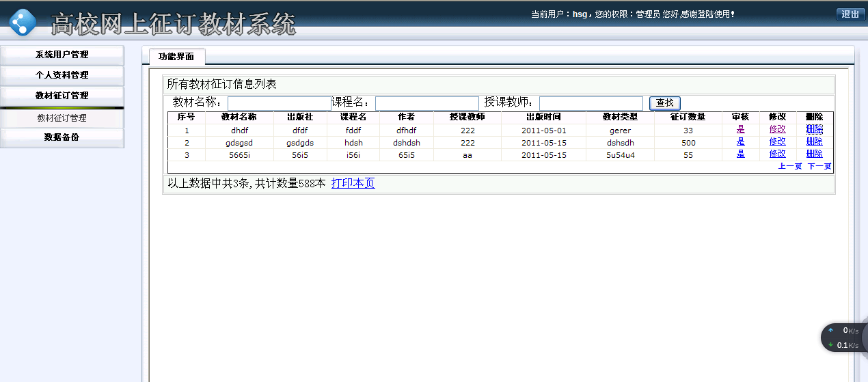Open 个人资料管理 menu
The width and height of the screenshot is (868, 382).
[x=62, y=75]
